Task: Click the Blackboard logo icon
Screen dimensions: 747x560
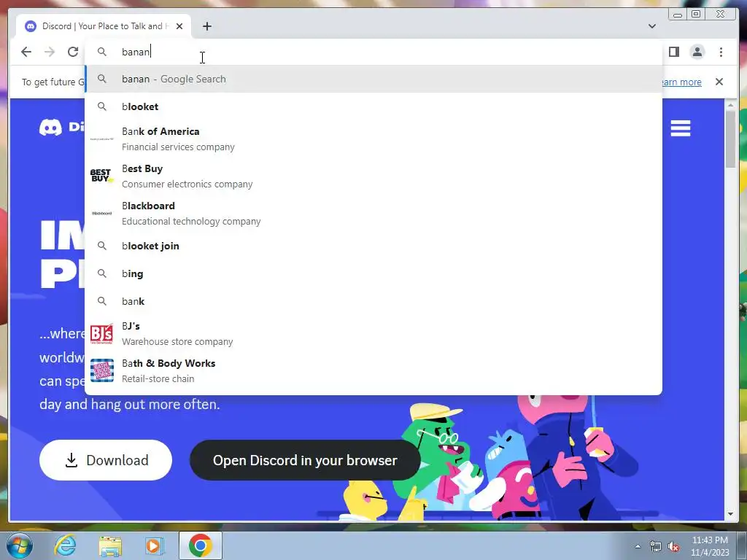Action: 101,214
